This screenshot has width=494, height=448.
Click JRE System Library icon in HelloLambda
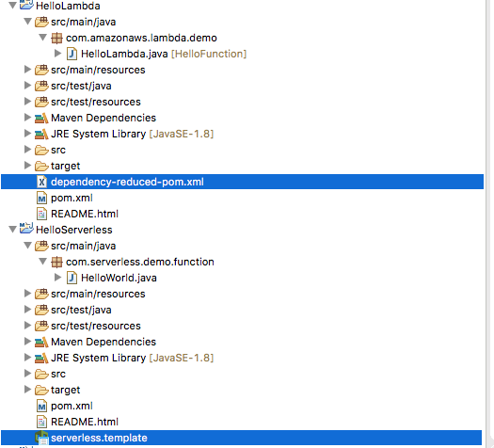(41, 135)
